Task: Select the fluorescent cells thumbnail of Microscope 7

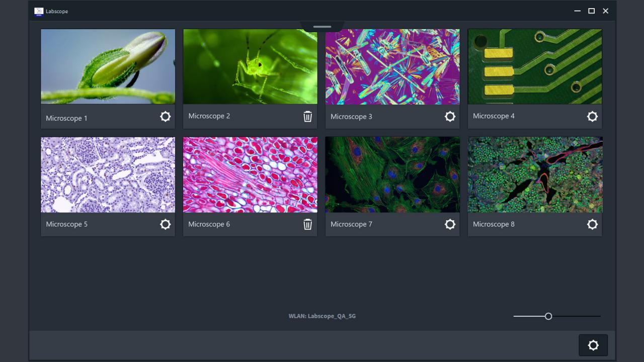Action: pyautogui.click(x=392, y=174)
